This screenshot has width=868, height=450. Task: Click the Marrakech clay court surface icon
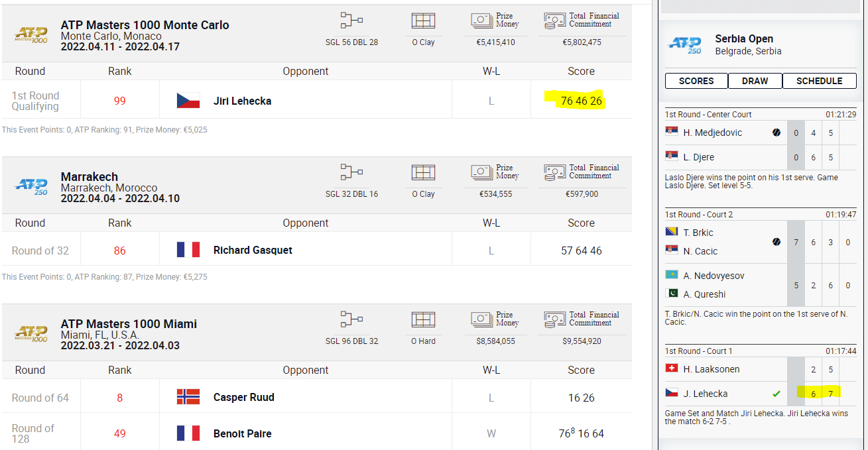tap(423, 173)
